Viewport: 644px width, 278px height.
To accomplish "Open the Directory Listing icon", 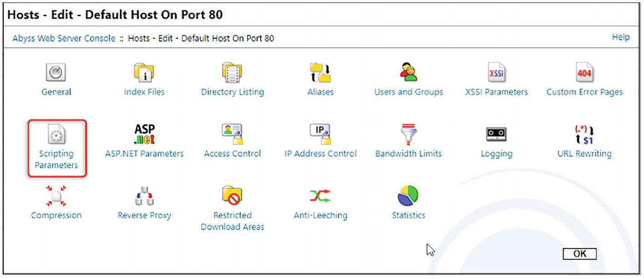I will click(x=232, y=73).
